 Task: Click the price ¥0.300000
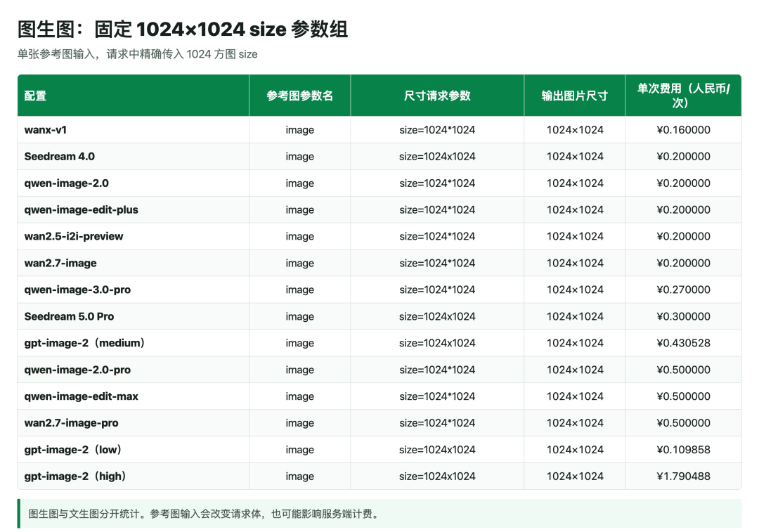point(684,316)
